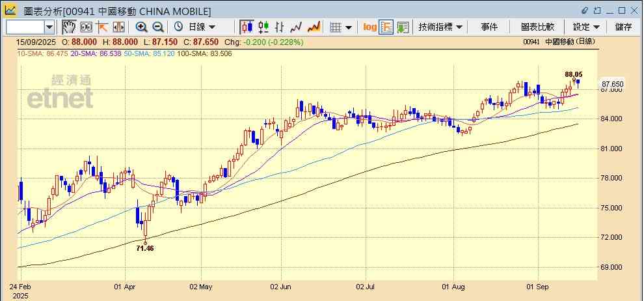The image size is (644, 301).
Task: Zoom out of the chart
Action: point(158,27)
